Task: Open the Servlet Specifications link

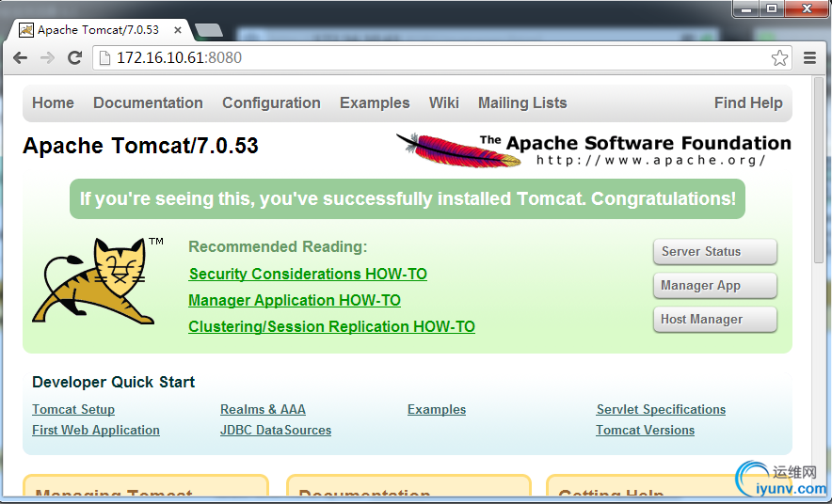Action: (661, 410)
